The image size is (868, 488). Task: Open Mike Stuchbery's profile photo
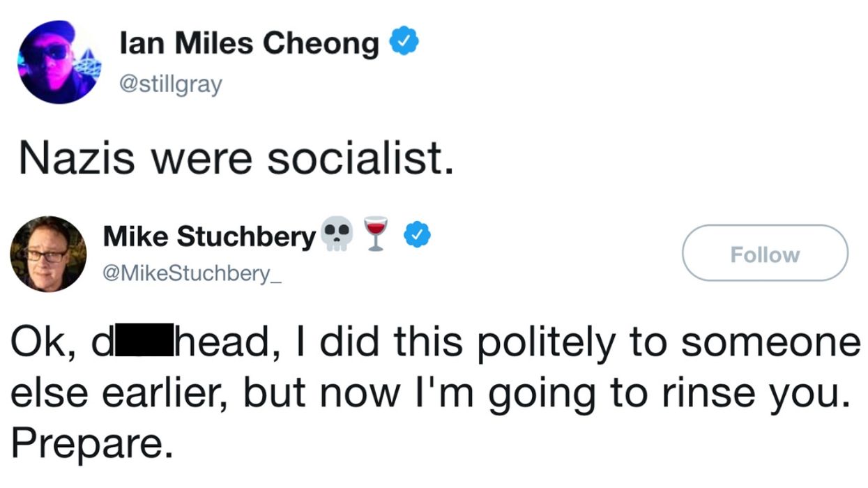[47, 254]
